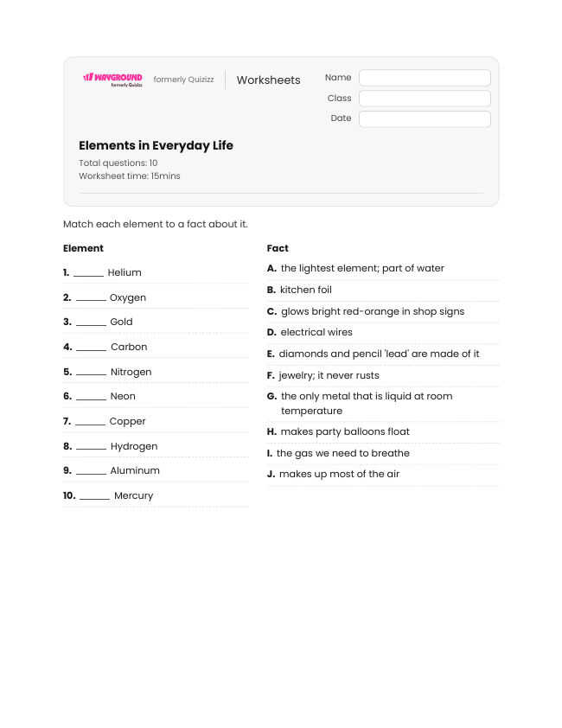Screen dimensions: 562x728
Task: Click the Class input field
Action: (x=425, y=99)
